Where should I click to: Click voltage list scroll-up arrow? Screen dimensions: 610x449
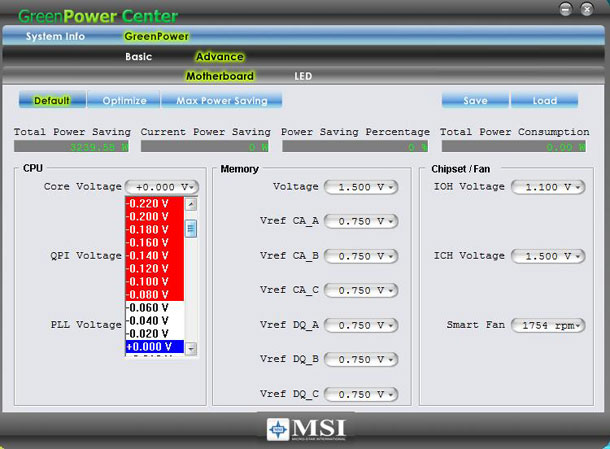point(191,204)
